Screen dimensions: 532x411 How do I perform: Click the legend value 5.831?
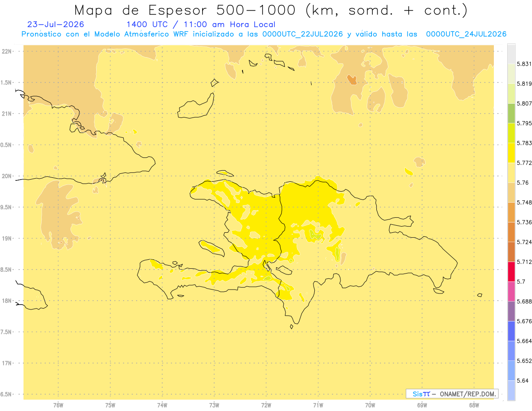(524, 64)
